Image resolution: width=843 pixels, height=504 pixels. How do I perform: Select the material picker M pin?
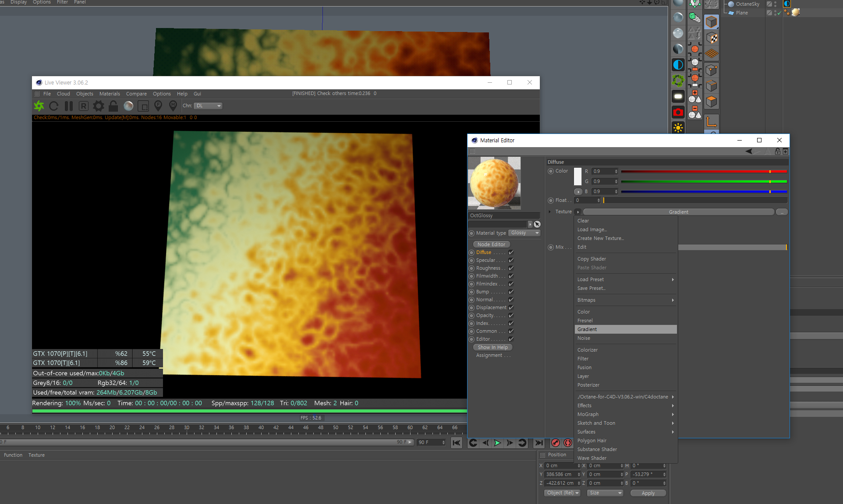pyautogui.click(x=173, y=106)
